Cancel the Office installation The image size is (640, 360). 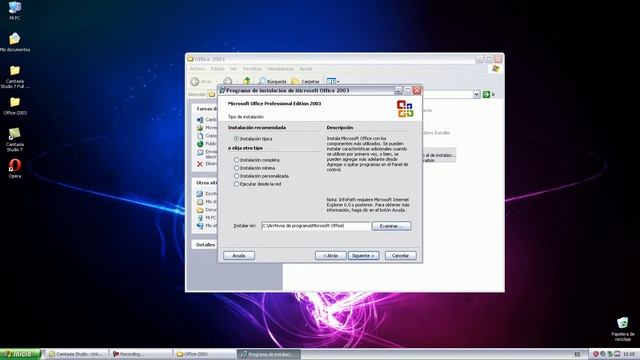400,256
